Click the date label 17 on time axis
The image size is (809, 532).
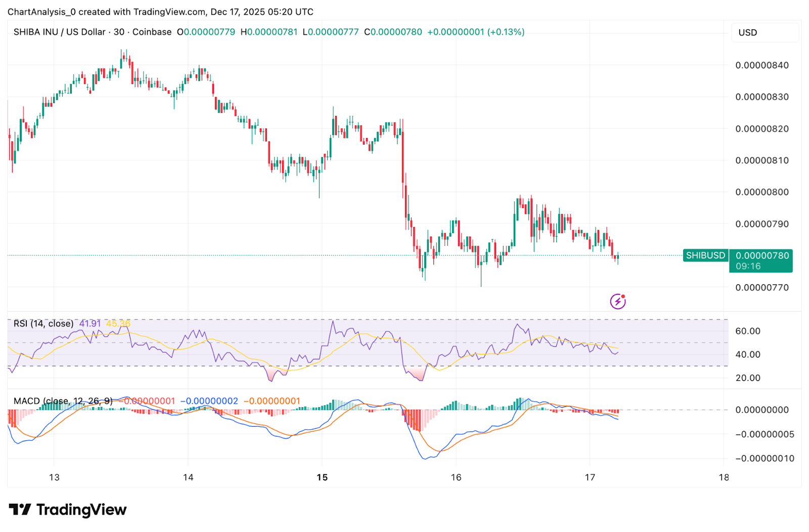click(x=590, y=477)
